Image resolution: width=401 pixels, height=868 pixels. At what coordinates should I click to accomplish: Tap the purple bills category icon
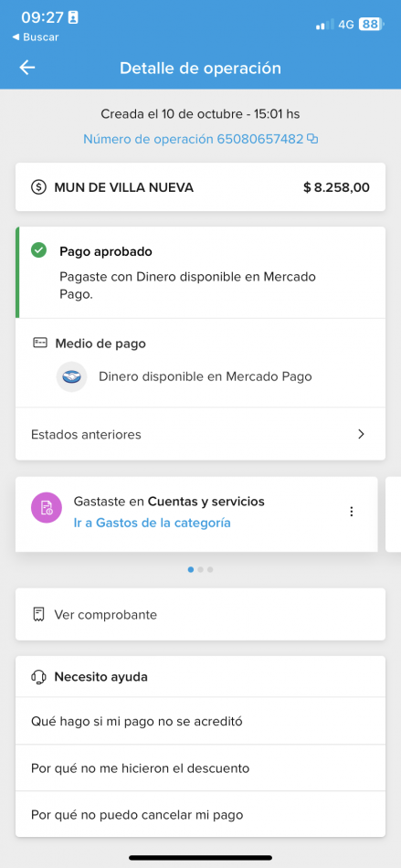47,508
